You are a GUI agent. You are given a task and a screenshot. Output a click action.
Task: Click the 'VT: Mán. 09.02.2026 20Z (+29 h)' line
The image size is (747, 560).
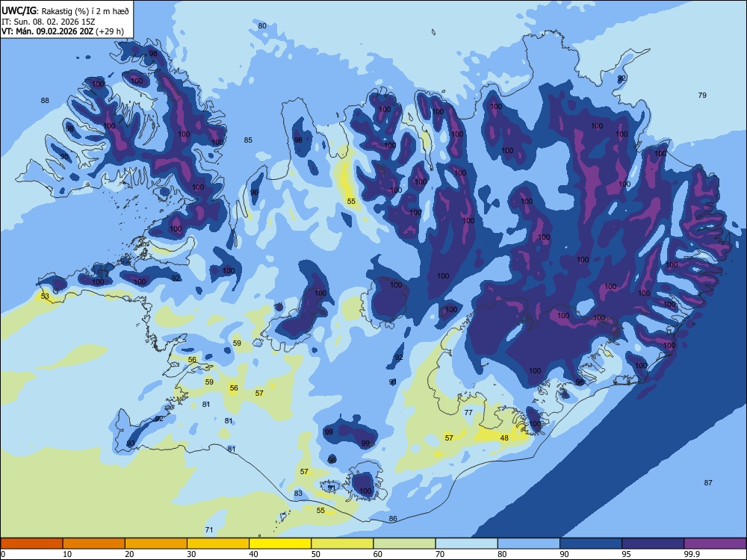pos(63,31)
